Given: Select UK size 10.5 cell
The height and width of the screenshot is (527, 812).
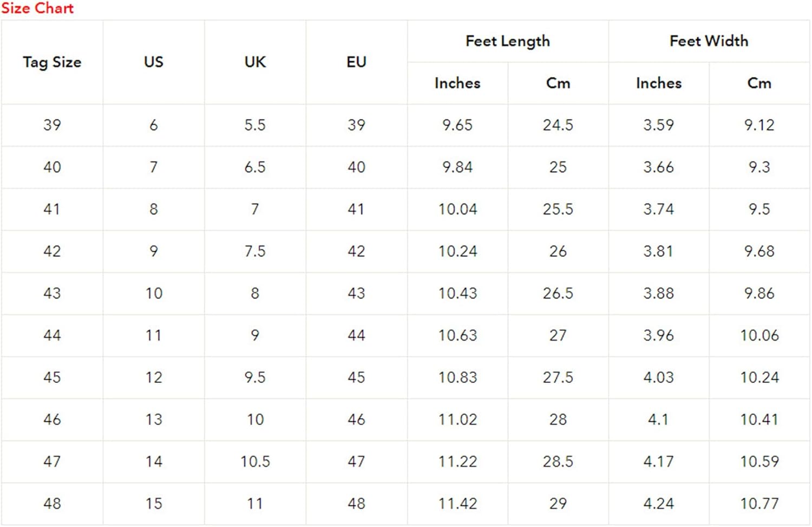Looking at the screenshot, I should click(x=255, y=461).
